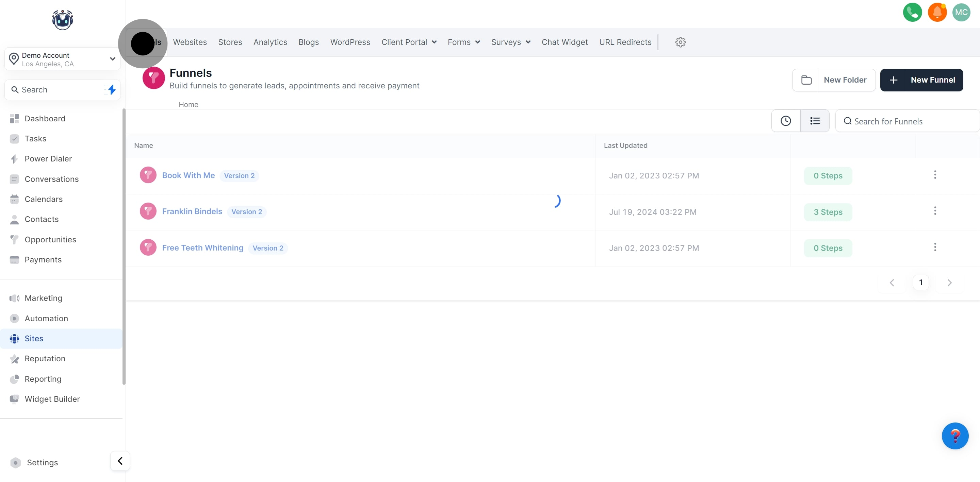Click the next page arrow in pagination
This screenshot has width=980, height=482.
949,282
